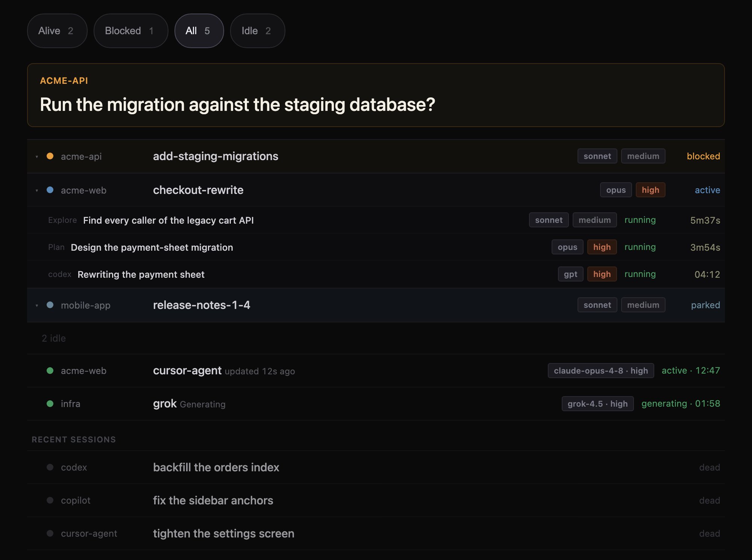
Task: Click the generating · 01:58 status
Action: (681, 404)
